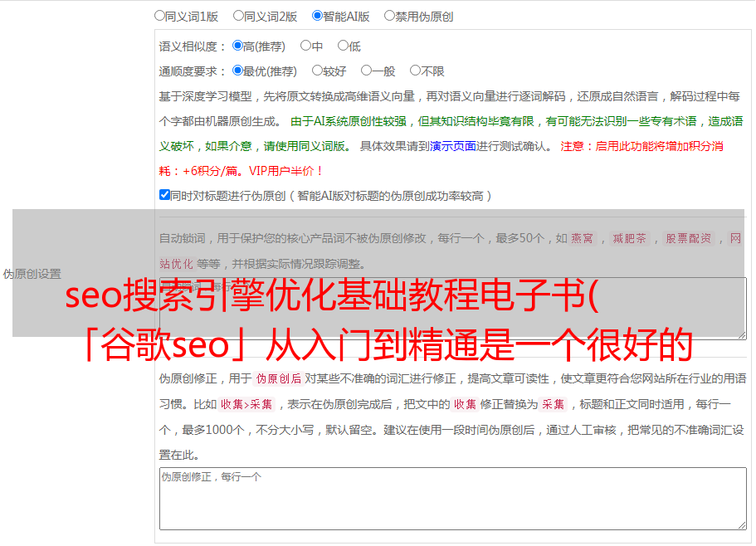Click the 减肥茶 example tag
This screenshot has height=546, width=756.
click(629, 238)
